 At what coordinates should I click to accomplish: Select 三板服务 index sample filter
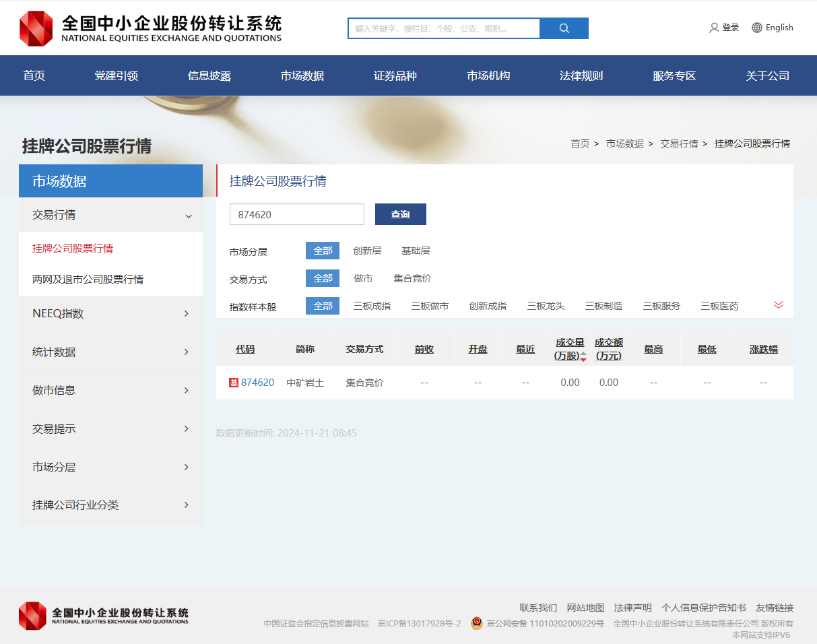coord(661,306)
